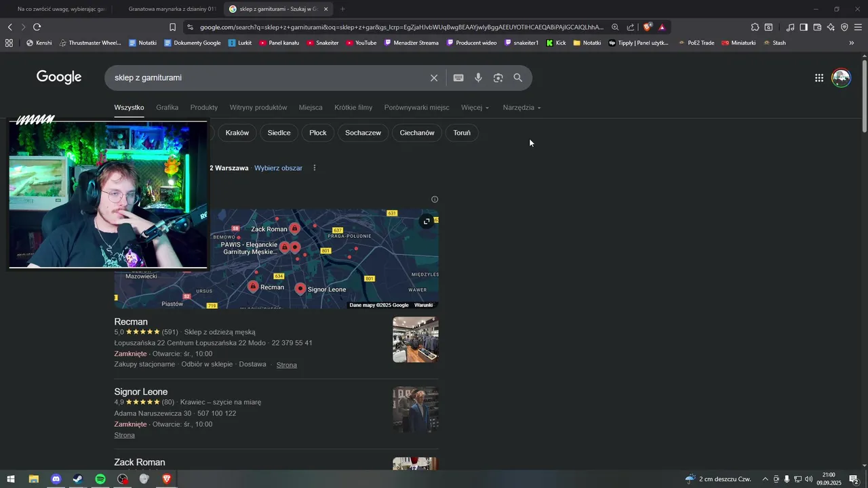Expand the Narzędzia tools dropdown

(x=521, y=108)
